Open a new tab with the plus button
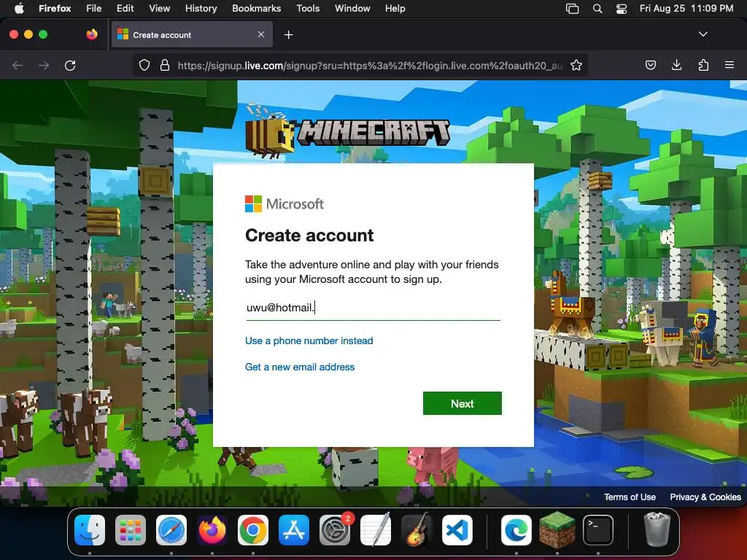The width and height of the screenshot is (747, 560). coord(288,35)
